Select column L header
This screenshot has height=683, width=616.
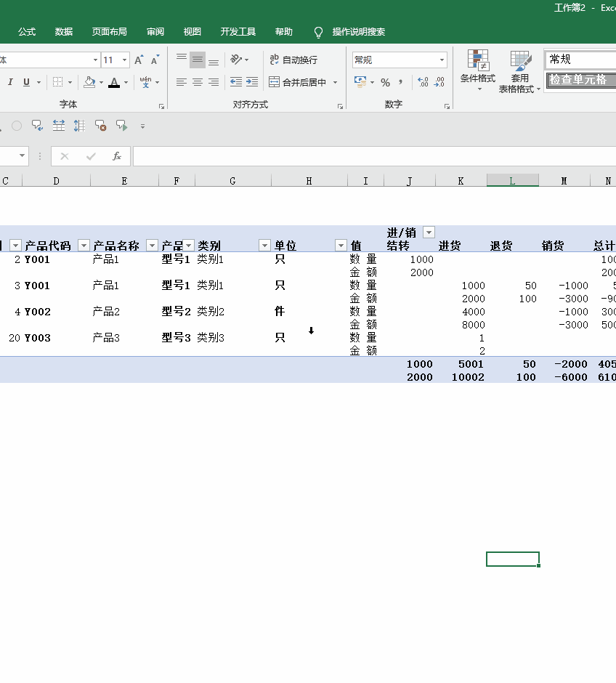[512, 181]
